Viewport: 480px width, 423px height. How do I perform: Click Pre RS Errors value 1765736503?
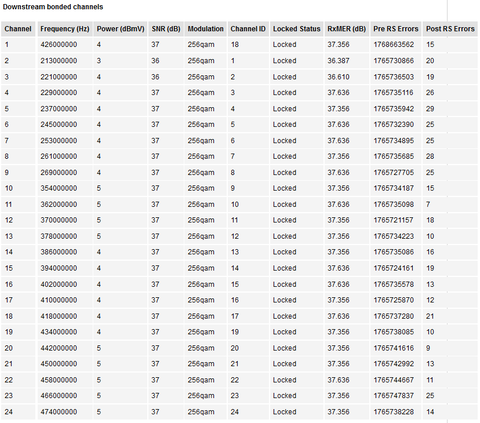pos(394,77)
